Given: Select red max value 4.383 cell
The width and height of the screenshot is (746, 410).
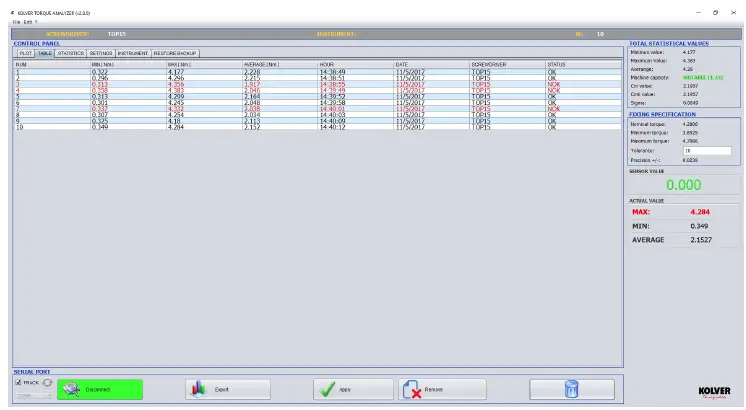Looking at the screenshot, I should coord(205,90).
